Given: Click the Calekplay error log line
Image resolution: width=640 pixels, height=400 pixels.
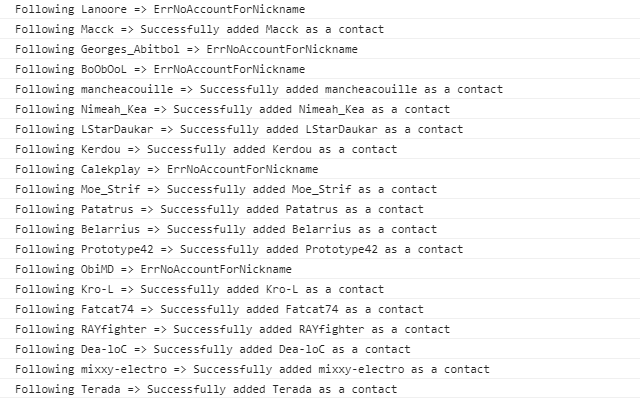Looking at the screenshot, I should pyautogui.click(x=166, y=169).
